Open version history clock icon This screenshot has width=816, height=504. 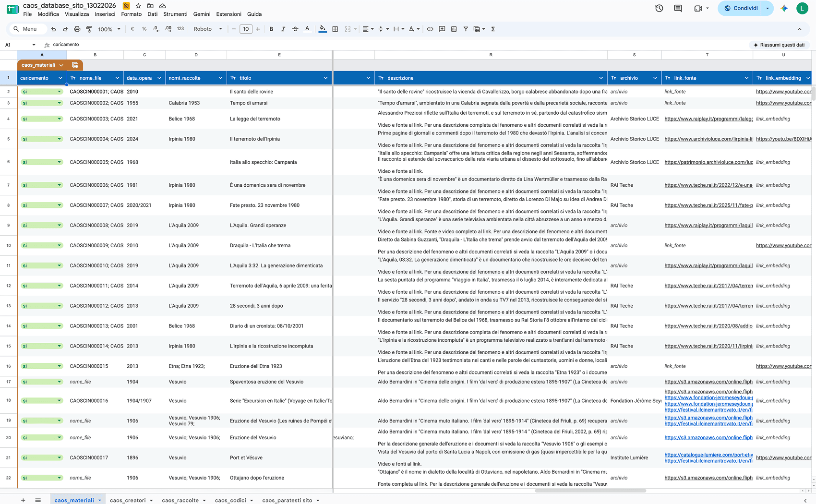coord(659,8)
